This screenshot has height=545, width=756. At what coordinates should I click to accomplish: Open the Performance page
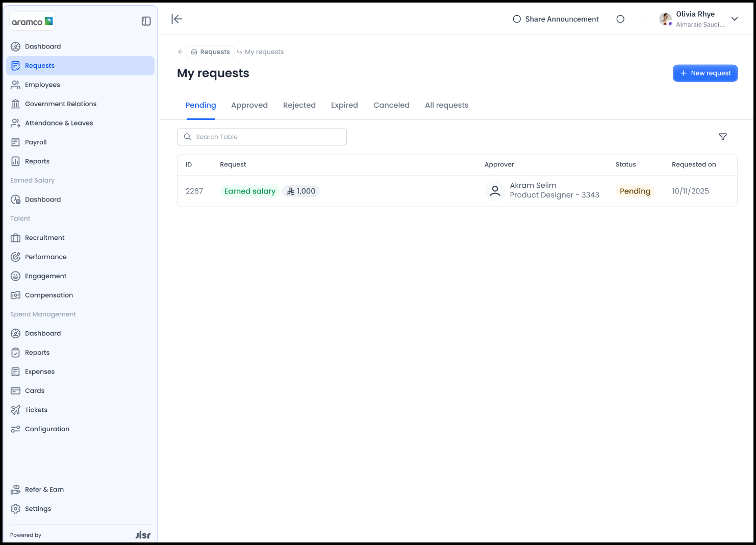click(45, 257)
